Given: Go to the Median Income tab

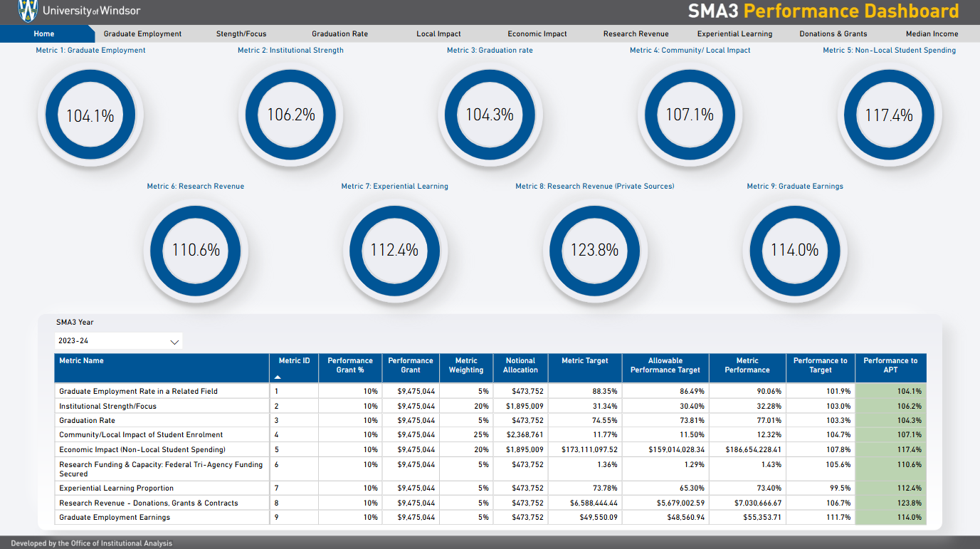Looking at the screenshot, I should pos(932,33).
